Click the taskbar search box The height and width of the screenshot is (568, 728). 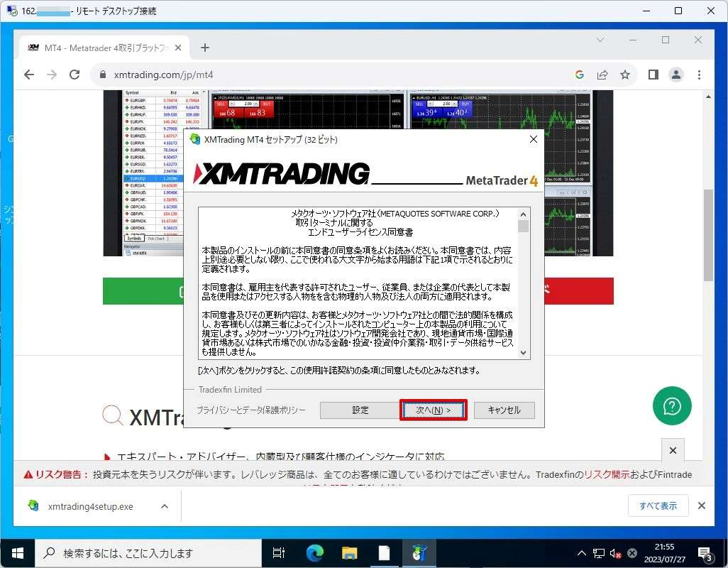[148, 553]
